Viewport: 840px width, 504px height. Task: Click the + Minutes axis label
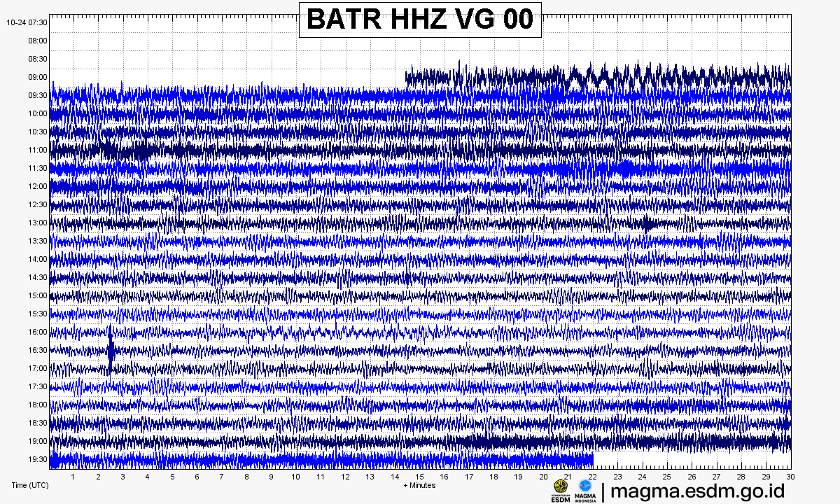coord(419,485)
